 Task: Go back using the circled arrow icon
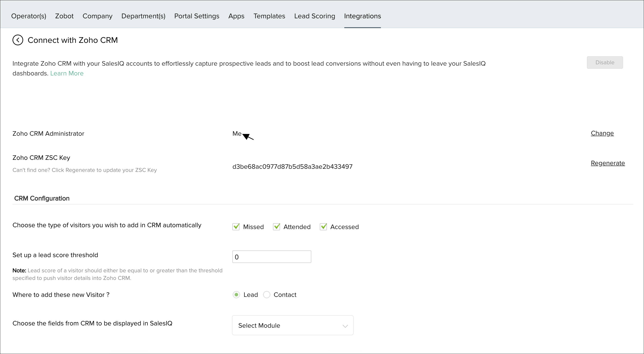pyautogui.click(x=18, y=40)
